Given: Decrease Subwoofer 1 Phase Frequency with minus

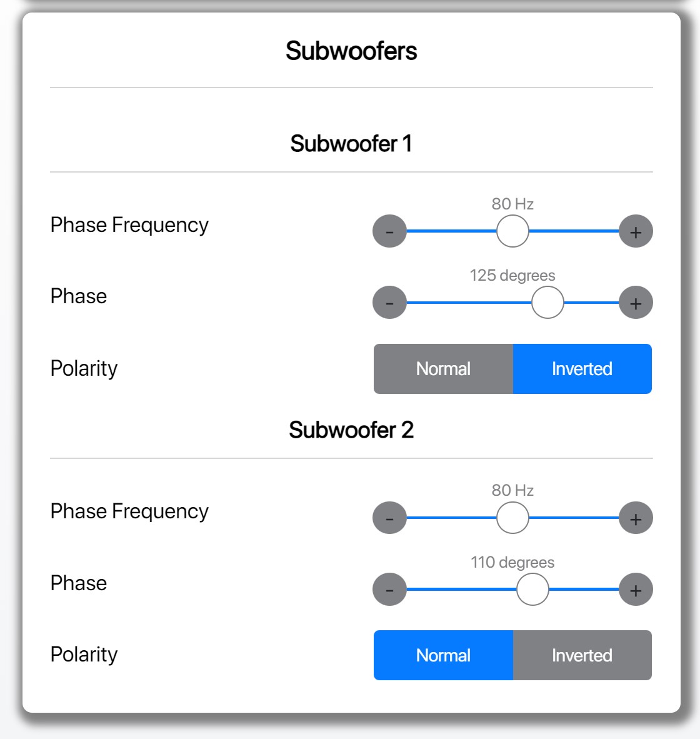Looking at the screenshot, I should pos(389,231).
